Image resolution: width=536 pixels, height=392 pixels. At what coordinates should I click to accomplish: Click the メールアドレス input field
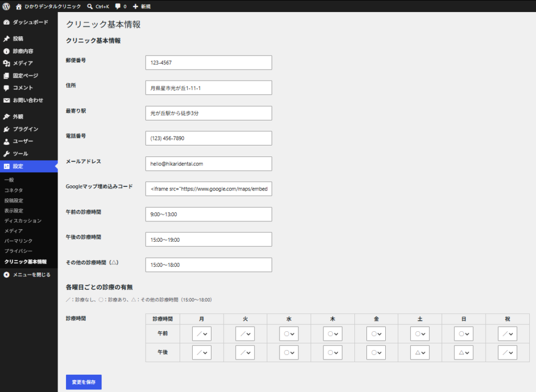(x=208, y=164)
